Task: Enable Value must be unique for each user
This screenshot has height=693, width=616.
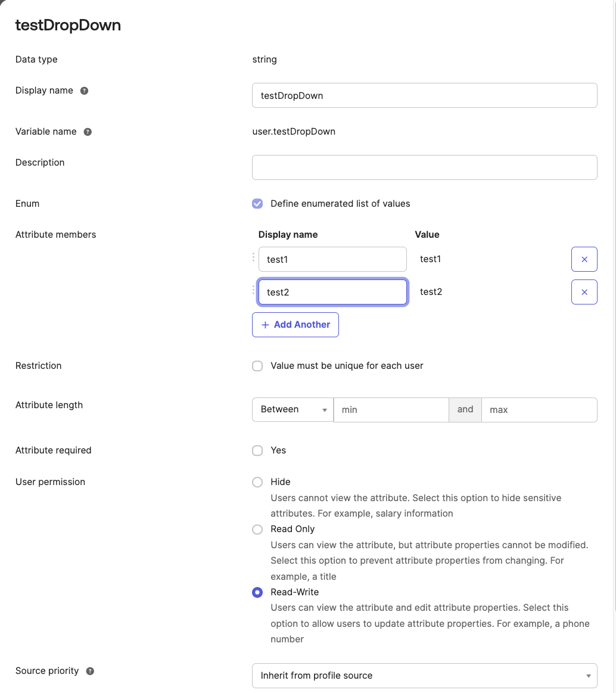Action: pyautogui.click(x=257, y=366)
